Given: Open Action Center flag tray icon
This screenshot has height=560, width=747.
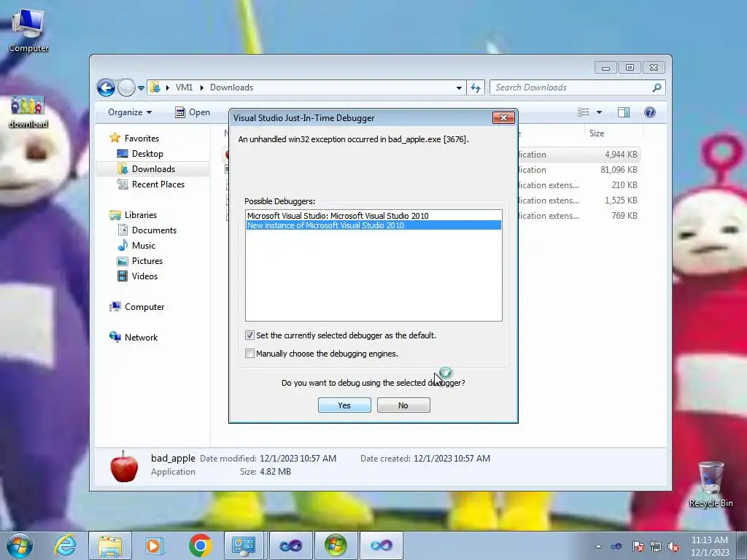Looking at the screenshot, I should click(638, 546).
